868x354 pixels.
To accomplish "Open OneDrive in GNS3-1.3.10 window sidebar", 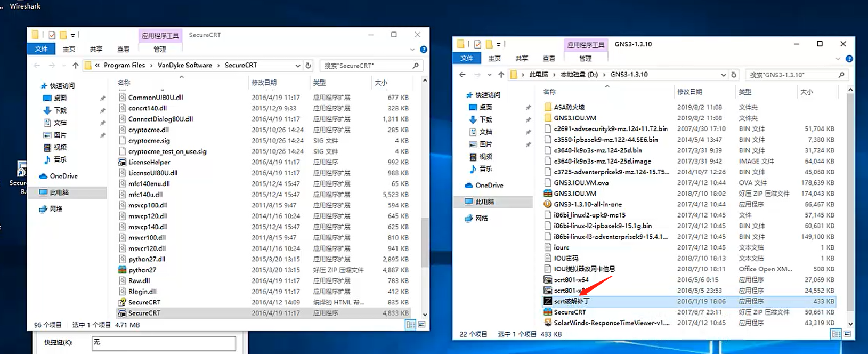I will click(x=489, y=185).
